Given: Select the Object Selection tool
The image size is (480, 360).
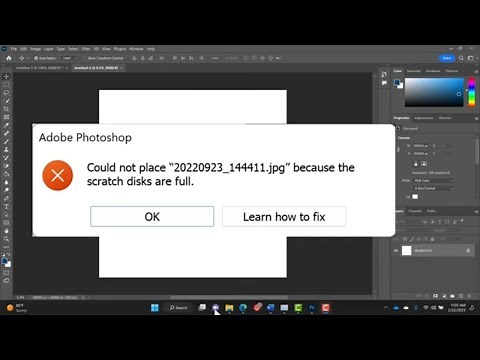Looking at the screenshot, I should [x=6, y=101].
